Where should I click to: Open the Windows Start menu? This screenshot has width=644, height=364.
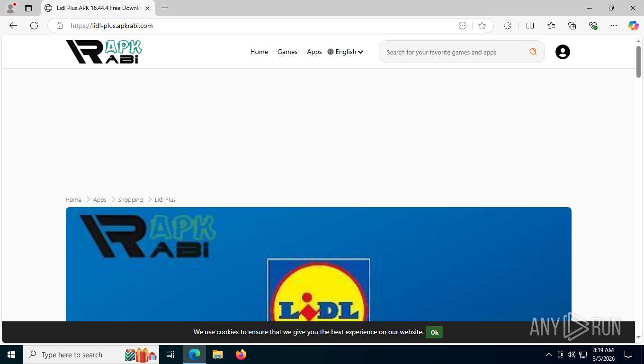tap(11, 355)
